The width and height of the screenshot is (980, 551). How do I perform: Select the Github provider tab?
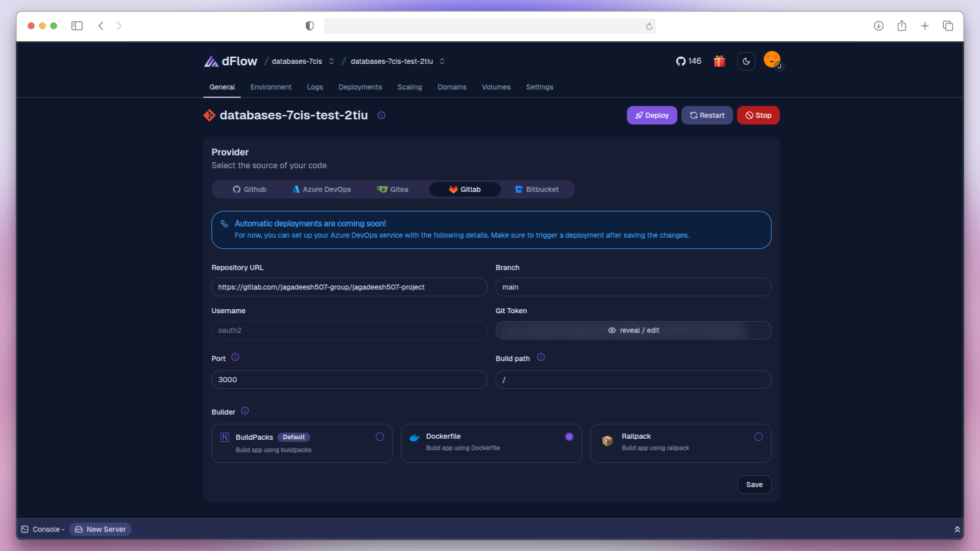pos(250,189)
